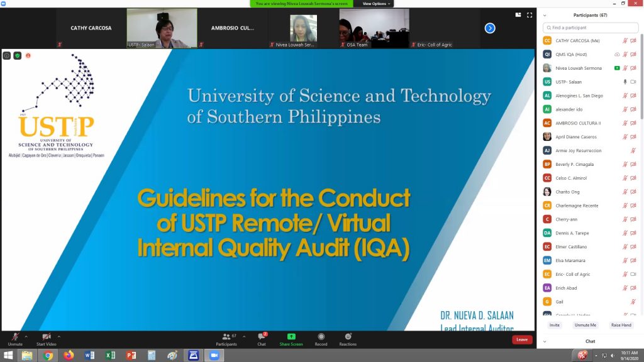Toggle meeting recording with Record
Image resolution: width=644 pixels, height=362 pixels.
[x=321, y=339]
